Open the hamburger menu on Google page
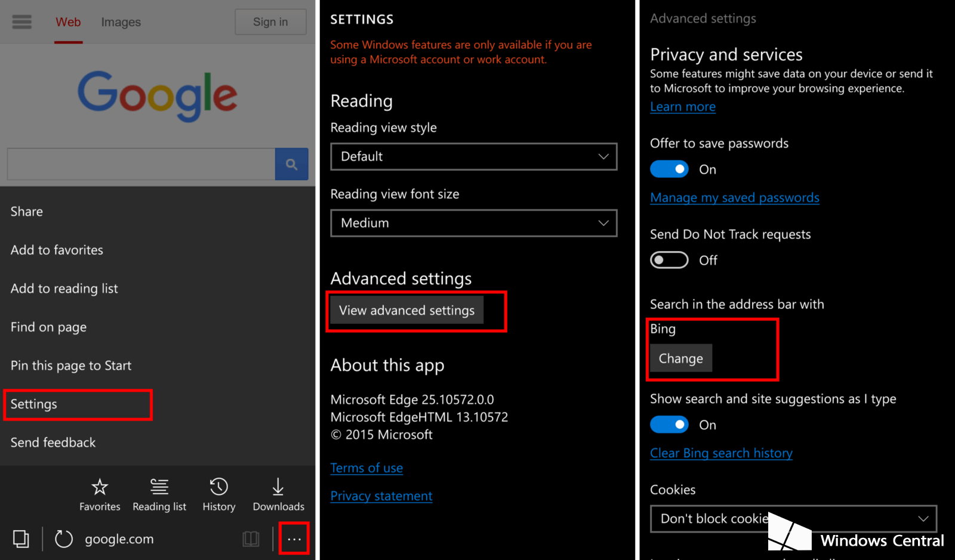Image resolution: width=955 pixels, height=560 pixels. (x=22, y=22)
